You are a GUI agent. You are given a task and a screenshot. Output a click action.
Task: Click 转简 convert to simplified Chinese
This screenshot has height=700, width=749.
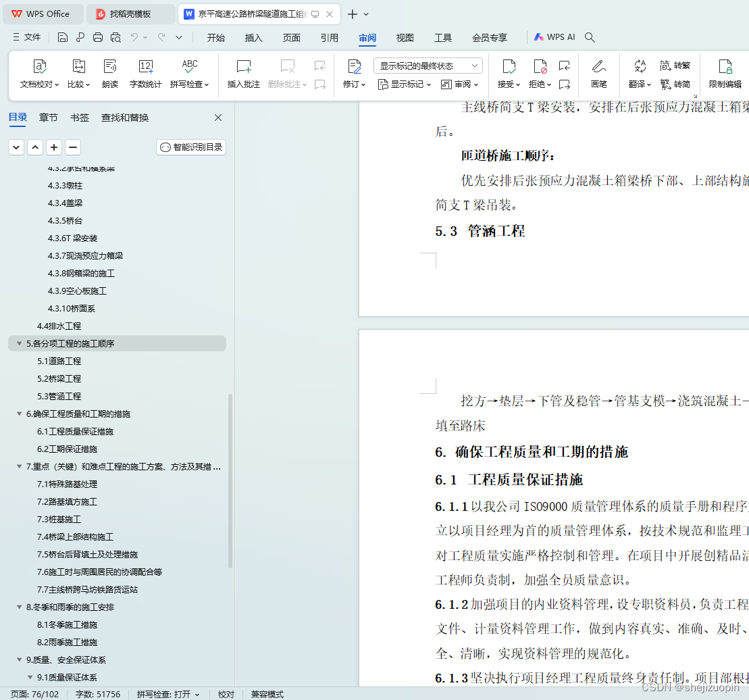coord(675,84)
